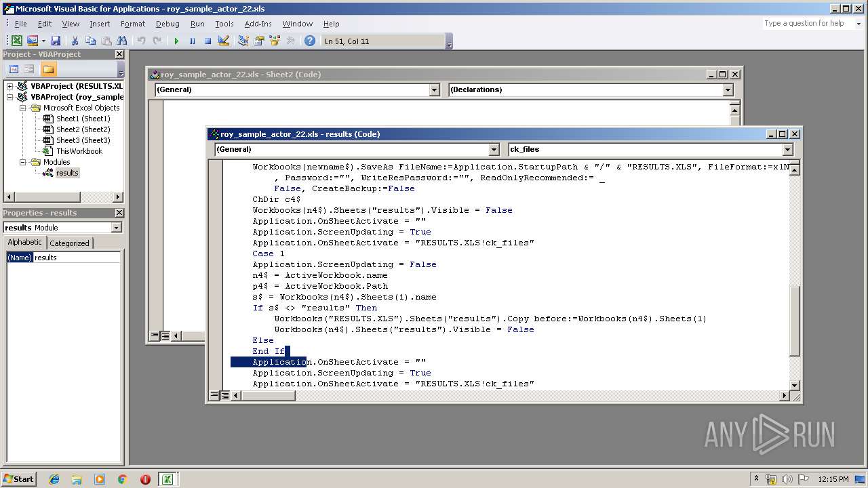
Task: Open ck_files procedure dropdown
Action: (x=787, y=150)
